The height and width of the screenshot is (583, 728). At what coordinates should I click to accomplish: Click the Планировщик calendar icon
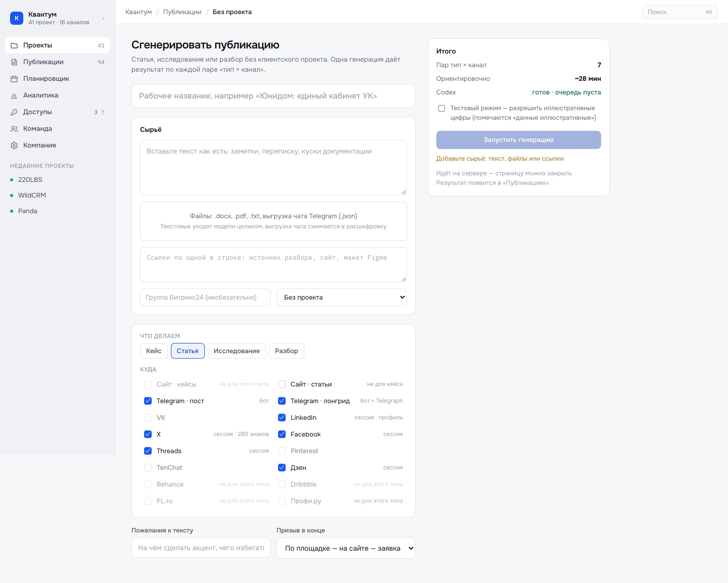[x=14, y=79]
